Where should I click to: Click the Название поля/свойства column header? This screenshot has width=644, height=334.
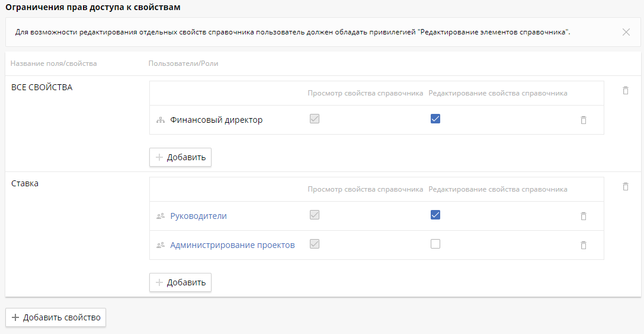coord(54,63)
